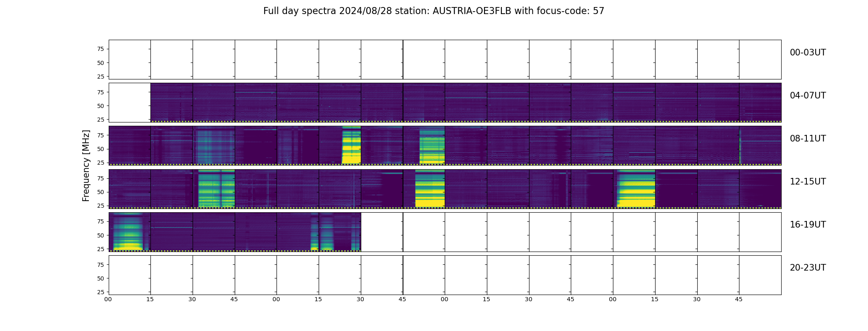
Task: Click the teal-tinted 08:30 panel in the 08-11UT row
Action: point(214,146)
